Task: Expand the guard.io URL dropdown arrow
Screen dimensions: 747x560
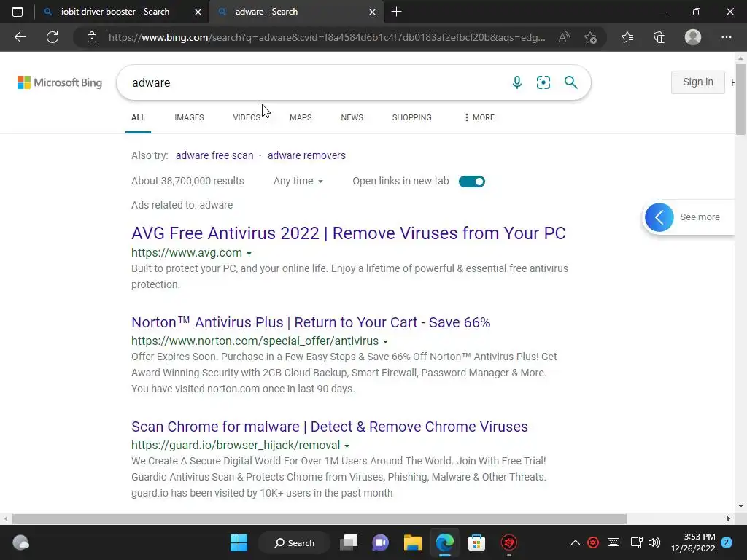Action: point(347,446)
